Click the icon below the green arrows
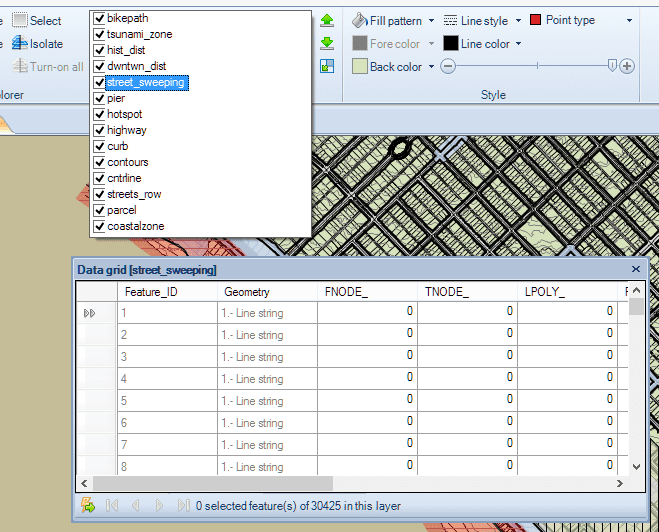659x532 pixels. coord(327,66)
